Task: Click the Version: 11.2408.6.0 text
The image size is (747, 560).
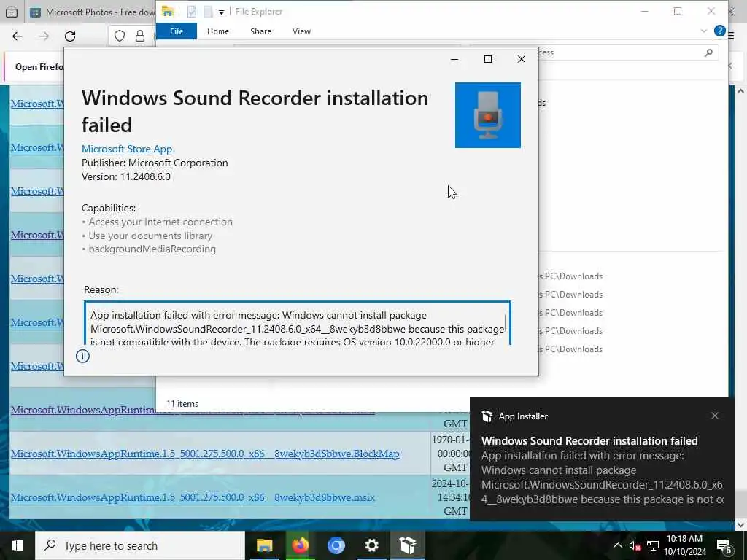Action: pos(125,176)
